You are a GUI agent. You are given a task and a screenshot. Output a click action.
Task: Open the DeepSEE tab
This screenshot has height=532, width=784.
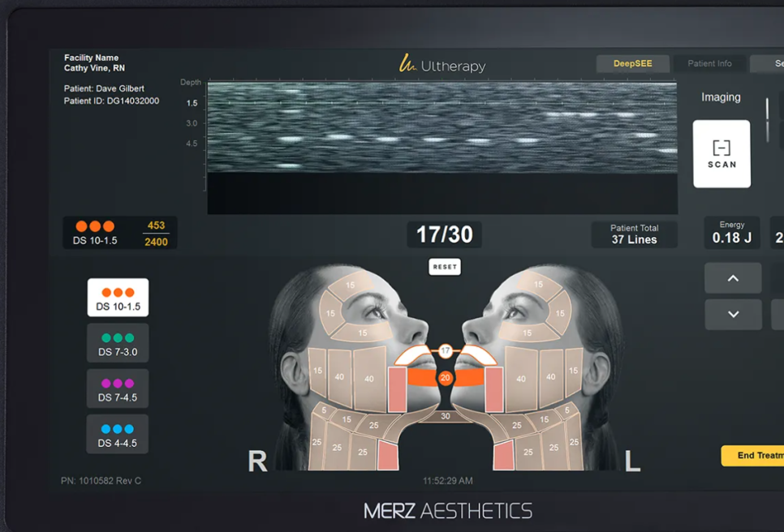click(632, 63)
